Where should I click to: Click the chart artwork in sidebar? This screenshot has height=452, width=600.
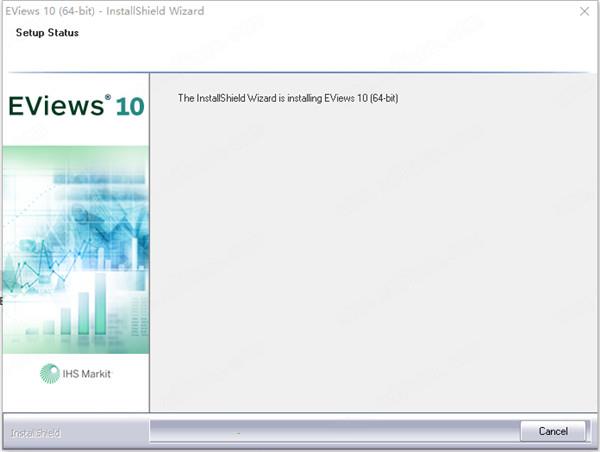pos(76,250)
